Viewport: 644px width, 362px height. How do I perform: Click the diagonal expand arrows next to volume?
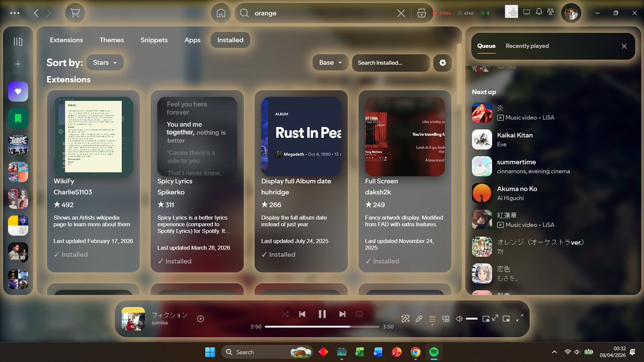pos(495,318)
